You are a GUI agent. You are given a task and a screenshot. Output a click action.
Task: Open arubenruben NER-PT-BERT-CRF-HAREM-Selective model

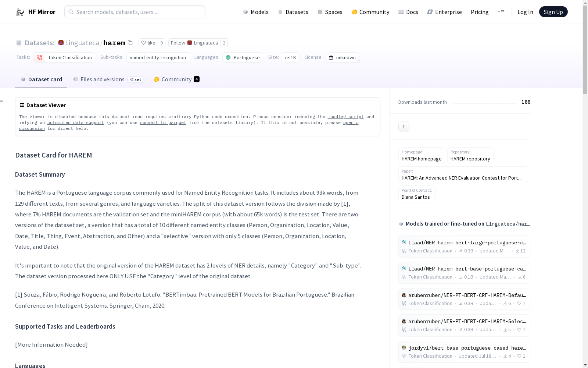(464, 325)
